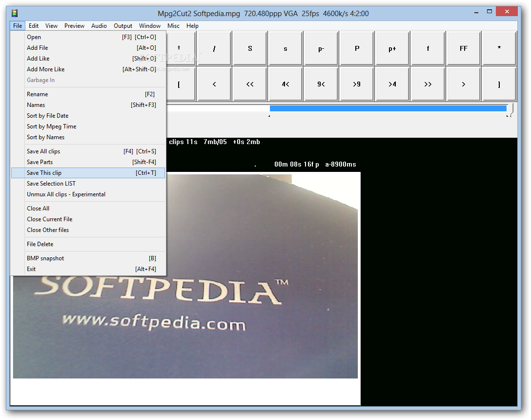This screenshot has height=420, width=531.
Task: Open the Preview menu
Action: (75, 26)
